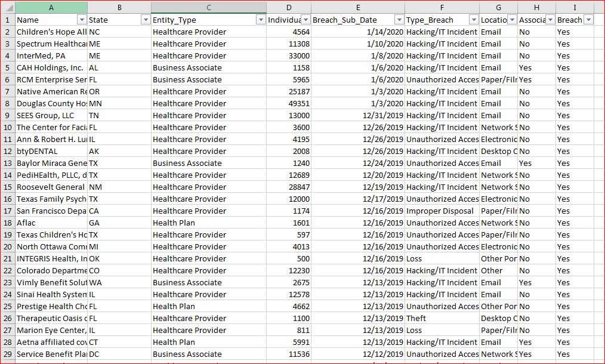This screenshot has width=605, height=364.
Task: Select column C header
Action: tap(209, 7)
